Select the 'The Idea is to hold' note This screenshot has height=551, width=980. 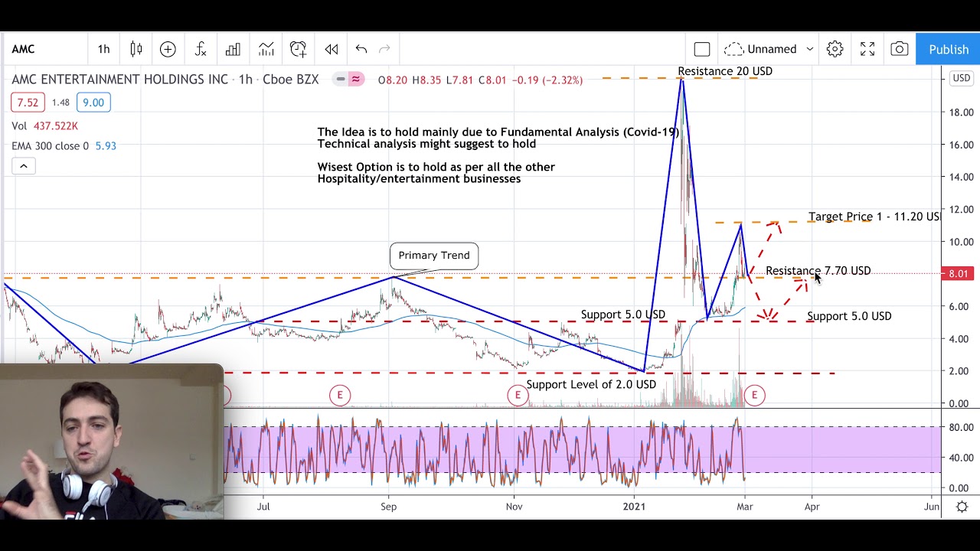(498, 138)
